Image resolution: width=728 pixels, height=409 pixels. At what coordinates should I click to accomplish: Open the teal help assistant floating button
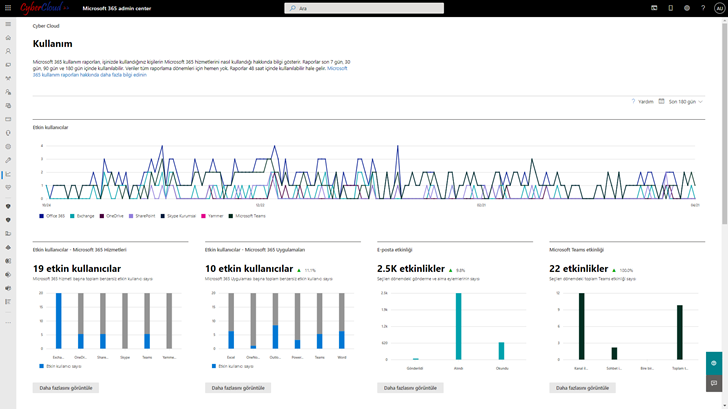pos(714,363)
